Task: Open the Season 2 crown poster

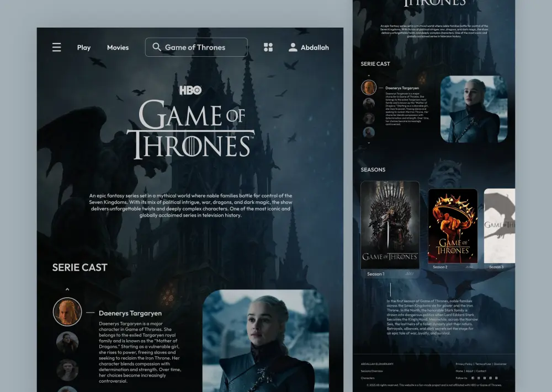Action: 453,226
